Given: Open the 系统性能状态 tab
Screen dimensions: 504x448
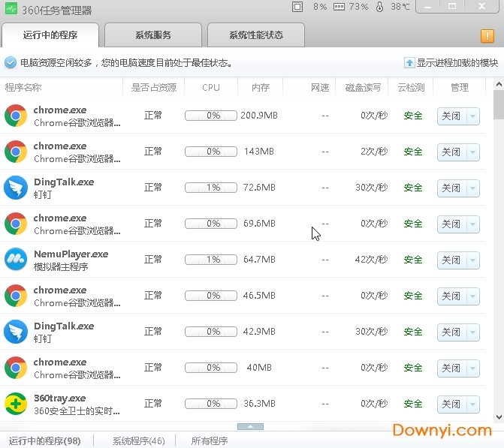Looking at the screenshot, I should [x=256, y=35].
